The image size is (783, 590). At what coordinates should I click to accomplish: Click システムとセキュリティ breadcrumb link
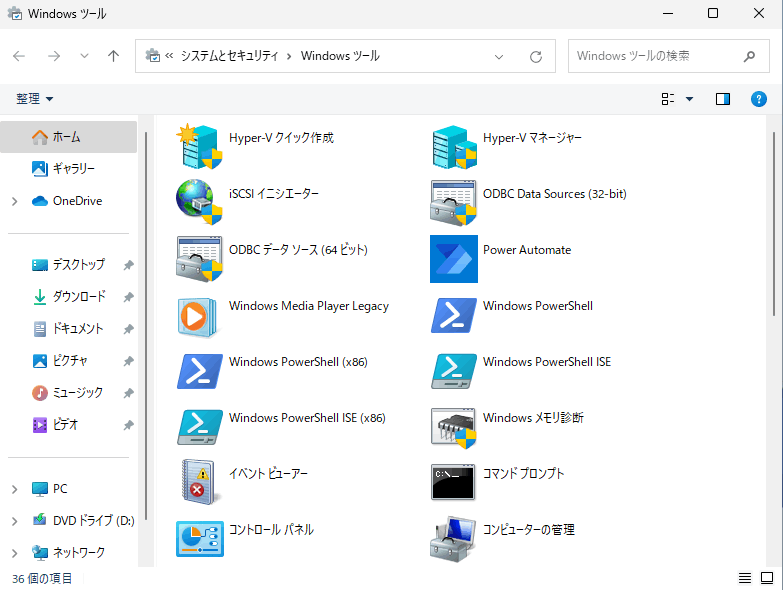click(229, 56)
